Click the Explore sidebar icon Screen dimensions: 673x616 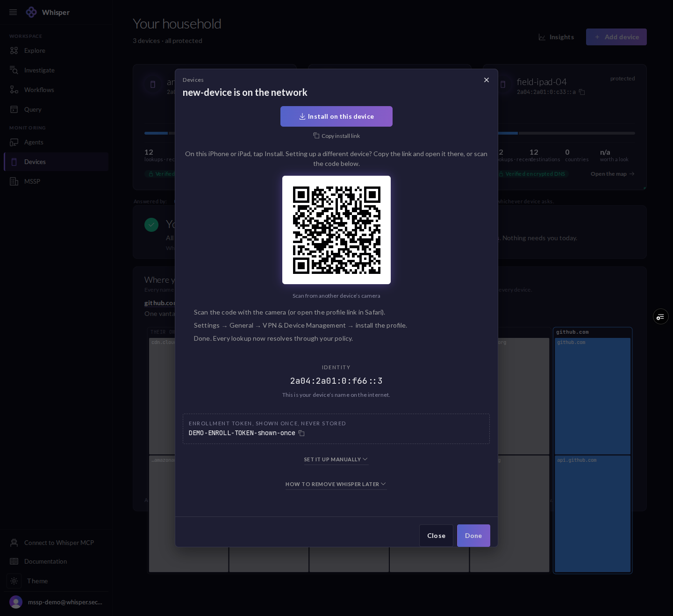pos(14,50)
